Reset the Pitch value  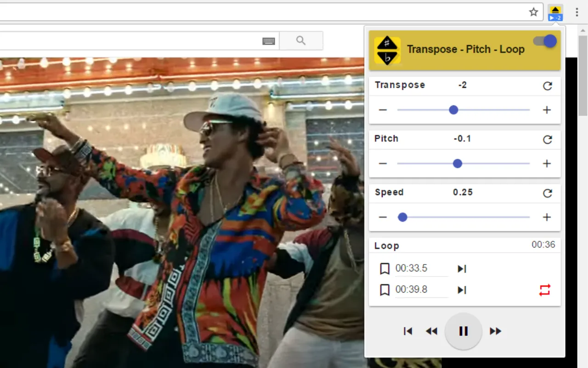coord(548,140)
